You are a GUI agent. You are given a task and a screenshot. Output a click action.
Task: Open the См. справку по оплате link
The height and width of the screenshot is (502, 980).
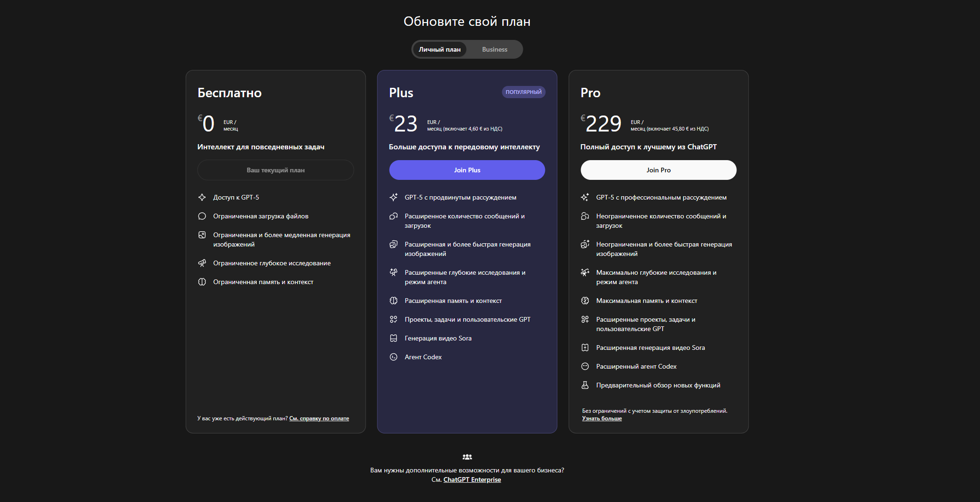coord(319,418)
